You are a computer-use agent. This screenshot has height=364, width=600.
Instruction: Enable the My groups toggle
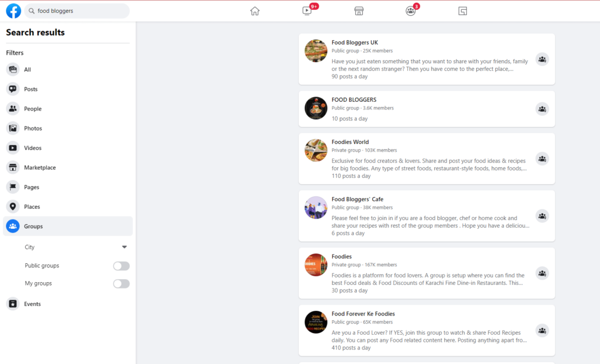(x=121, y=284)
